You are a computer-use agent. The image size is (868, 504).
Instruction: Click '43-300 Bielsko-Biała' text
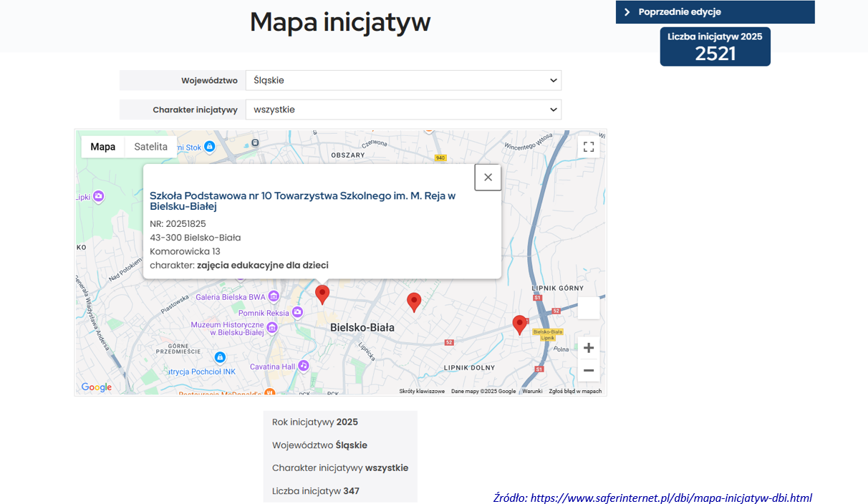click(x=196, y=238)
